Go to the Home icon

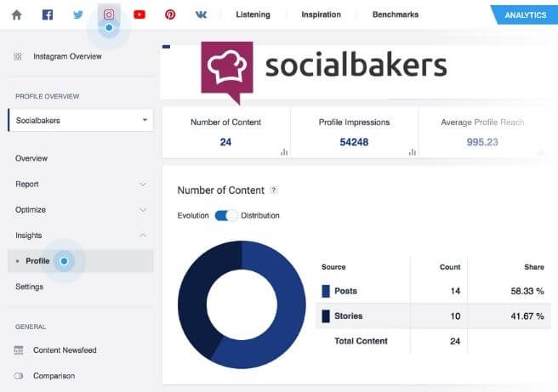pos(16,14)
